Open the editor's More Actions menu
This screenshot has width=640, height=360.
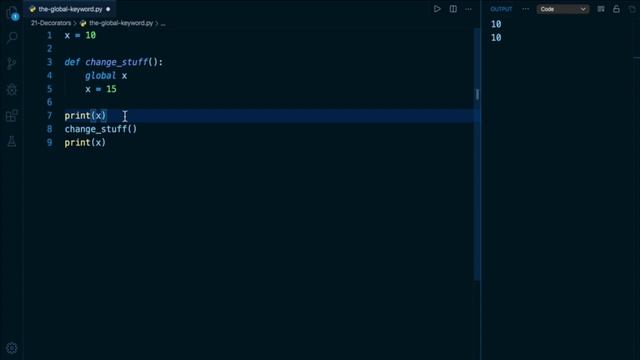pyautogui.click(x=468, y=9)
